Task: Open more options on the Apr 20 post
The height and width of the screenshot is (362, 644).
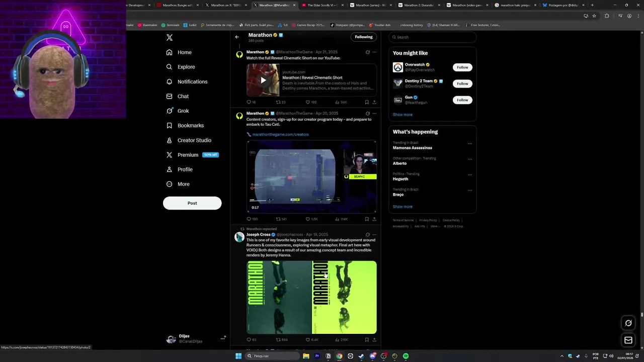Action: (374, 114)
